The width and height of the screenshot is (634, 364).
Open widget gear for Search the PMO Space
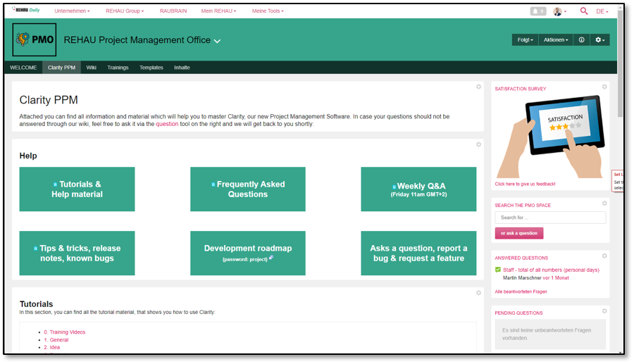[604, 203]
